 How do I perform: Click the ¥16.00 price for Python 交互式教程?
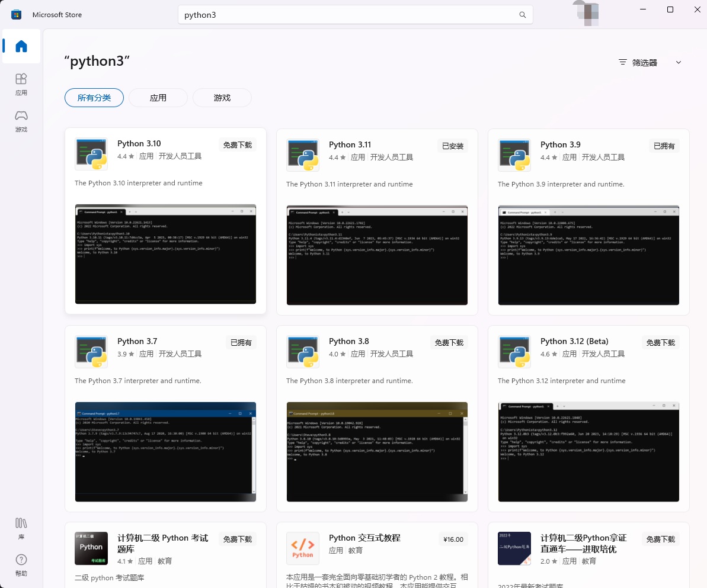pyautogui.click(x=453, y=539)
